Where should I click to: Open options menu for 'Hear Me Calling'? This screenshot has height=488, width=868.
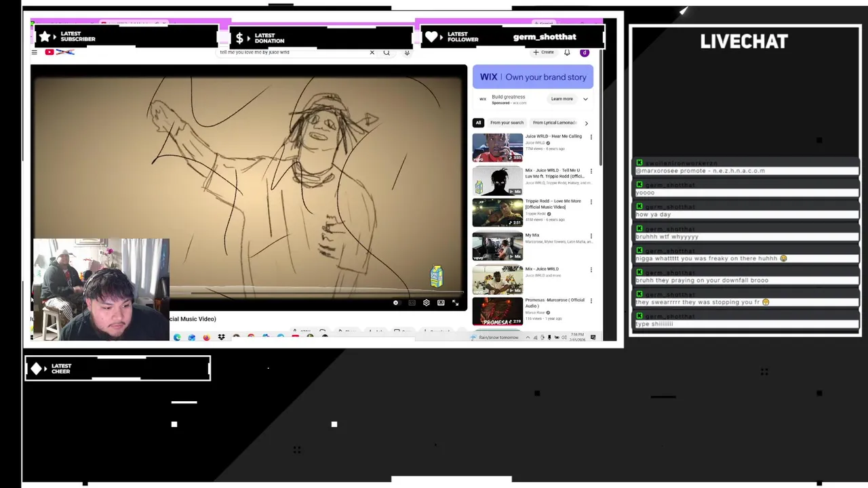591,137
